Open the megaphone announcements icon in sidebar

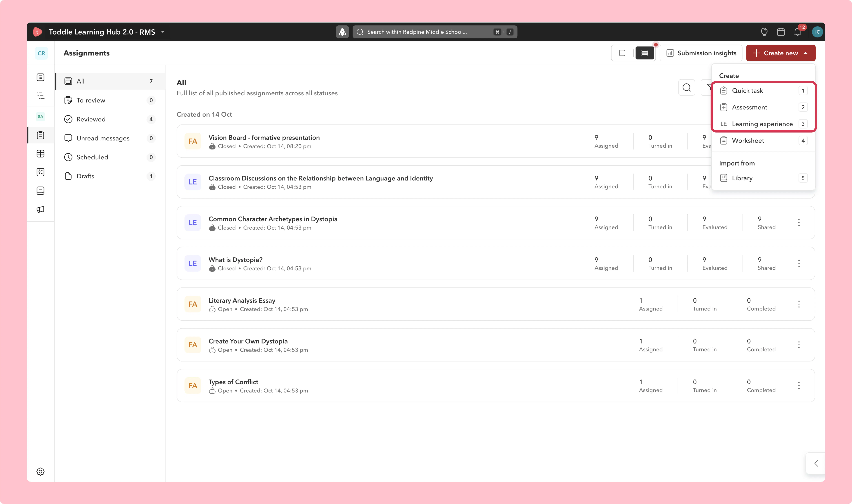pos(40,209)
